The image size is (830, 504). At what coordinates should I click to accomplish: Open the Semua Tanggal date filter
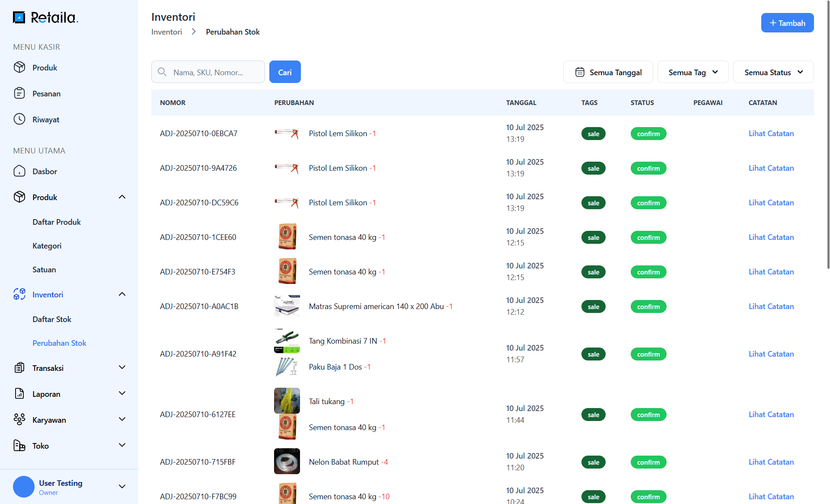608,72
